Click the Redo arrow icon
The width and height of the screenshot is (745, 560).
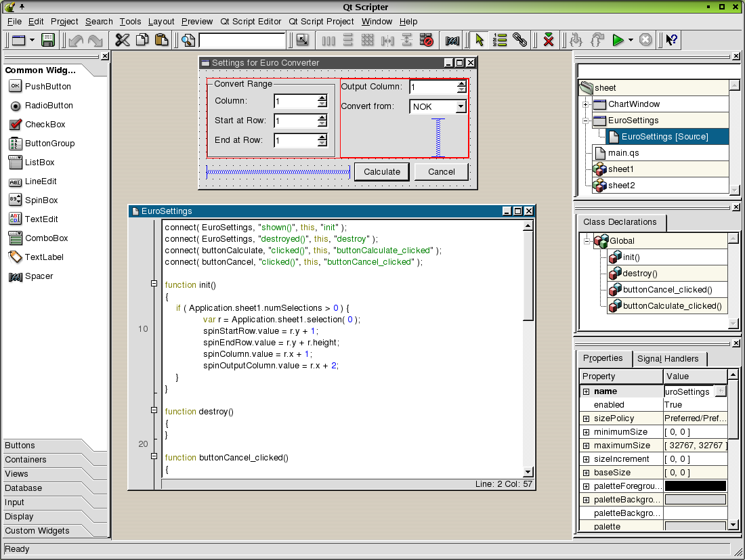(95, 41)
